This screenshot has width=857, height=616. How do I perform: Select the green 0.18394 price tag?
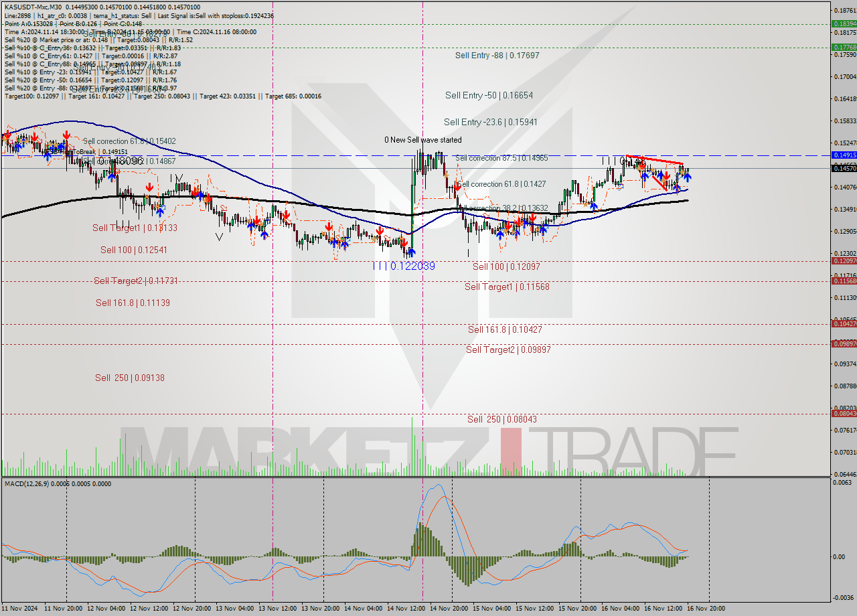pos(844,23)
